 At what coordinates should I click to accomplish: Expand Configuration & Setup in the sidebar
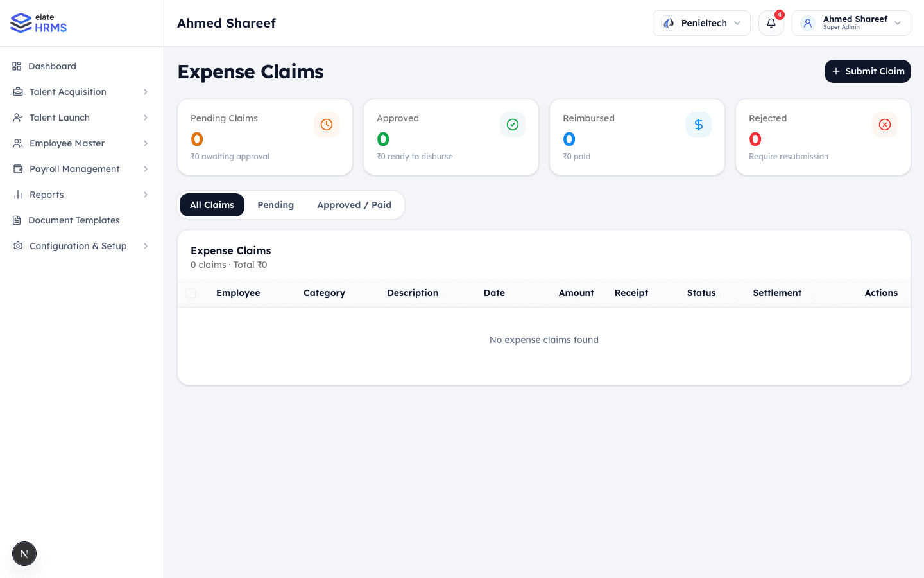click(x=78, y=246)
